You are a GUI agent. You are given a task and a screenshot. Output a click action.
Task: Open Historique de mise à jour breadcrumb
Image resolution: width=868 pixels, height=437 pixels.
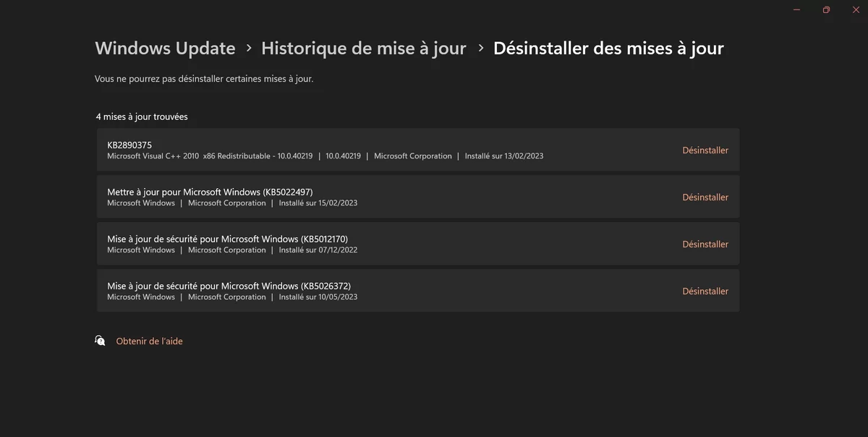click(364, 48)
